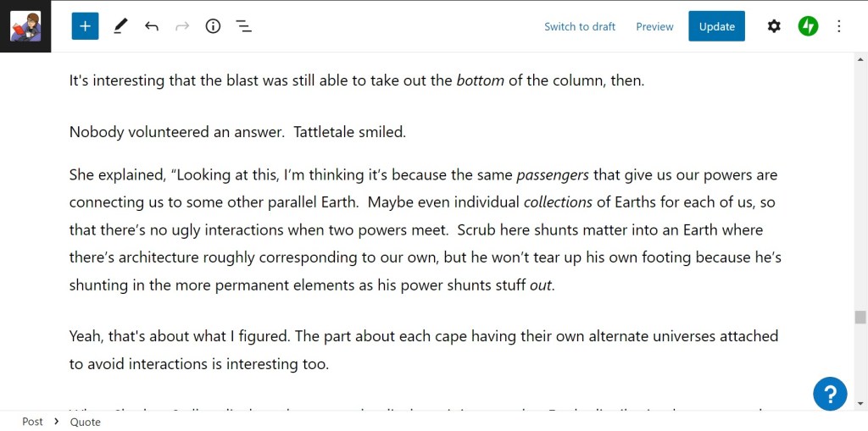868x431 pixels.
Task: Open the three-dot Options menu
Action: pyautogui.click(x=839, y=26)
